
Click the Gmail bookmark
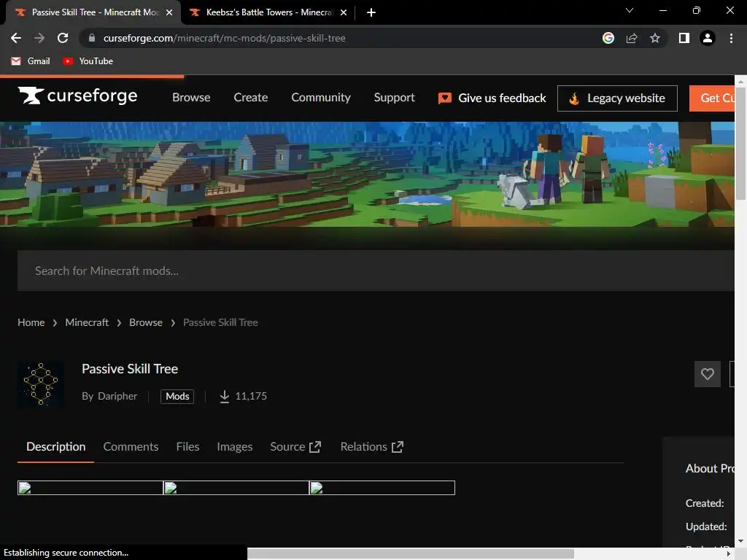click(x=31, y=61)
